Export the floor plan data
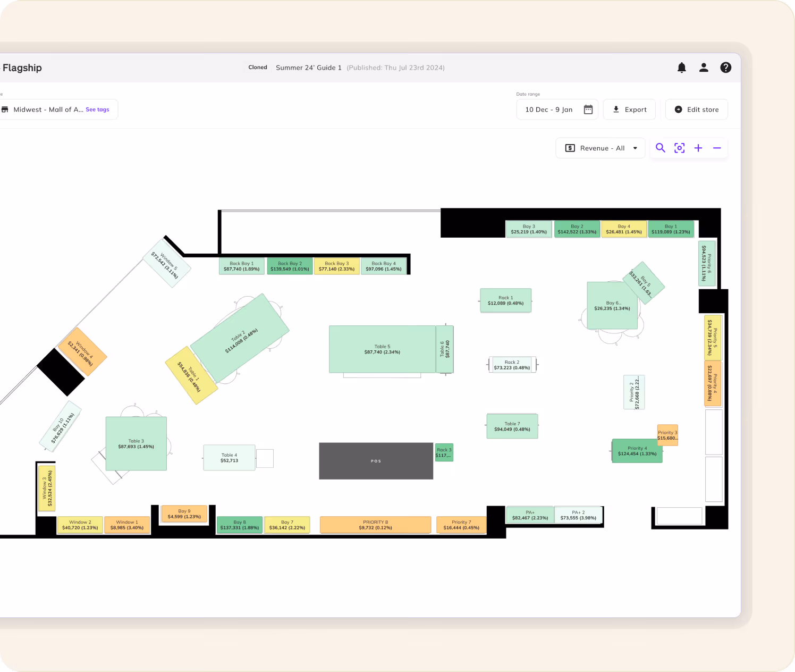795x672 pixels. (629, 110)
